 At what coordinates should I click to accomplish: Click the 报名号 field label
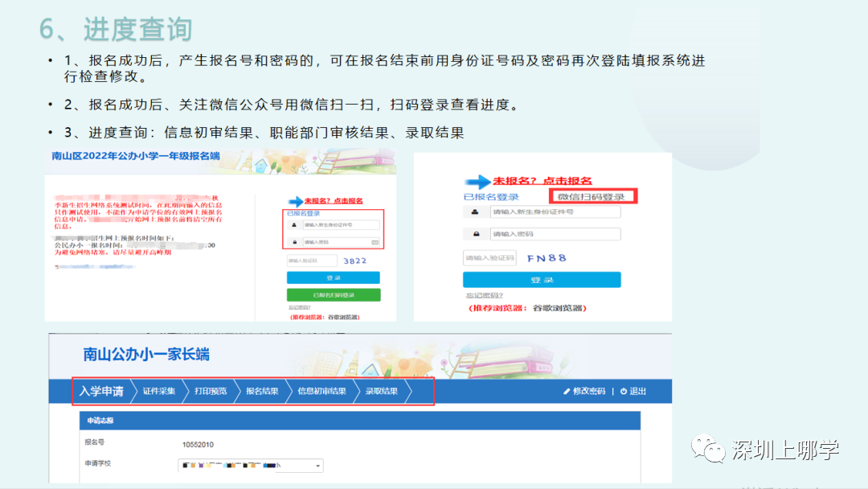pos(94,442)
